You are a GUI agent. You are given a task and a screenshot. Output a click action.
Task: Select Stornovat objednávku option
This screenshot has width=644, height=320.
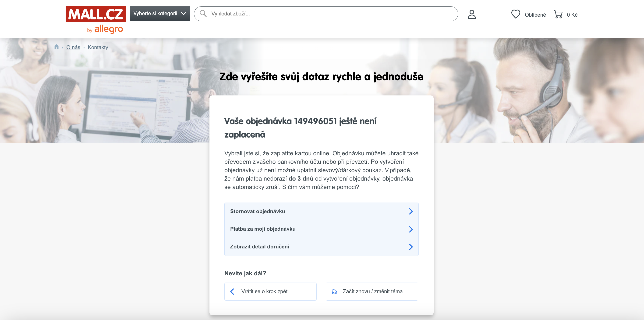point(258,211)
